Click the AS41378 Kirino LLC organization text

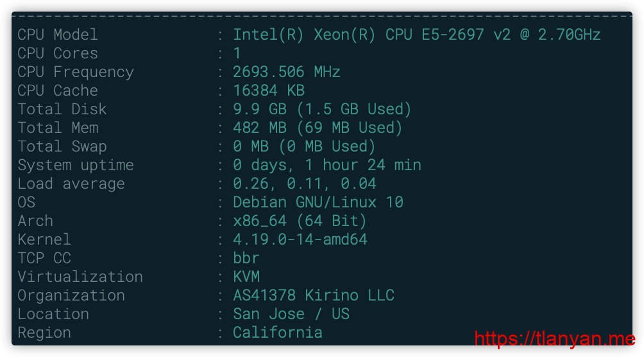[313, 295]
